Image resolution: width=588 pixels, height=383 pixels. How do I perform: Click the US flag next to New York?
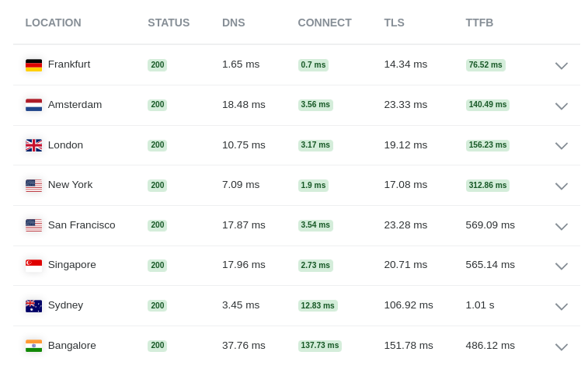(33, 186)
